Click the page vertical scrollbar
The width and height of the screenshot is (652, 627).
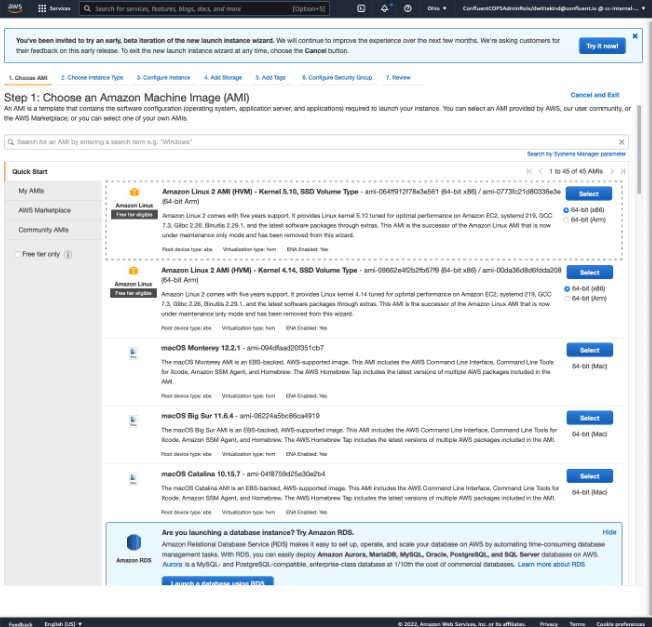tap(640, 150)
